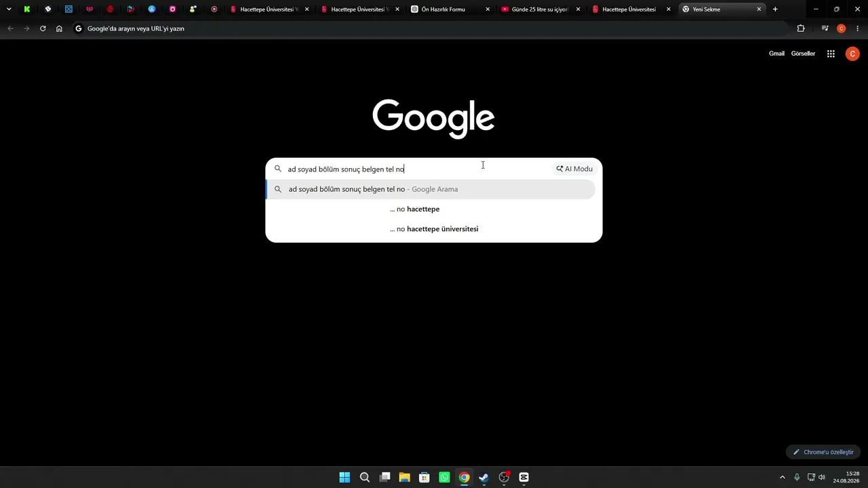Open WhatsApp from the taskbar
The image size is (868, 488).
pyautogui.click(x=444, y=477)
